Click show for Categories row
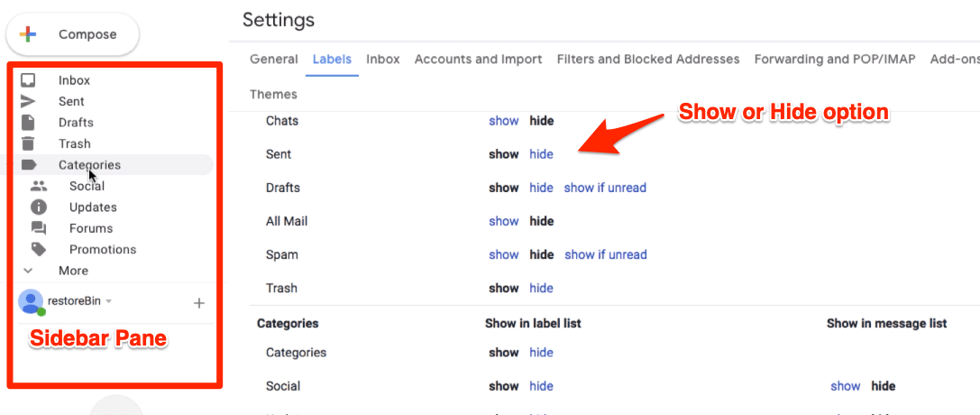Image resolution: width=980 pixels, height=415 pixels. click(504, 353)
